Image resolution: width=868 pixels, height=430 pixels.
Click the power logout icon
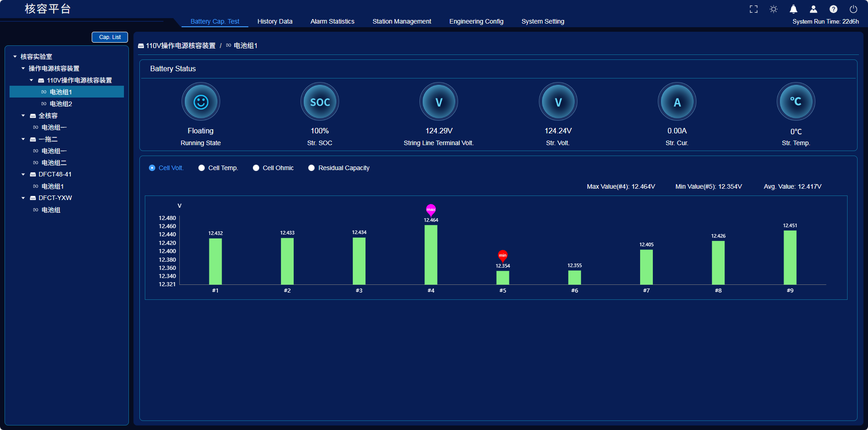pos(853,9)
